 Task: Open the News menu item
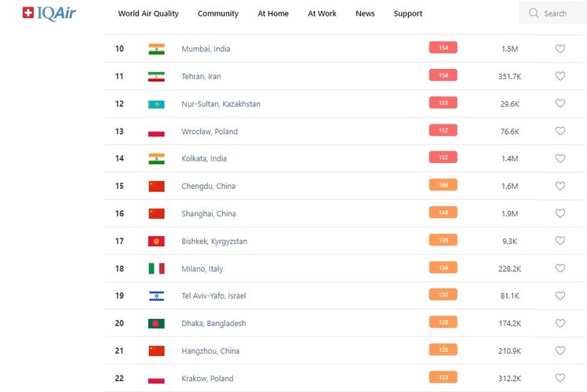(365, 13)
